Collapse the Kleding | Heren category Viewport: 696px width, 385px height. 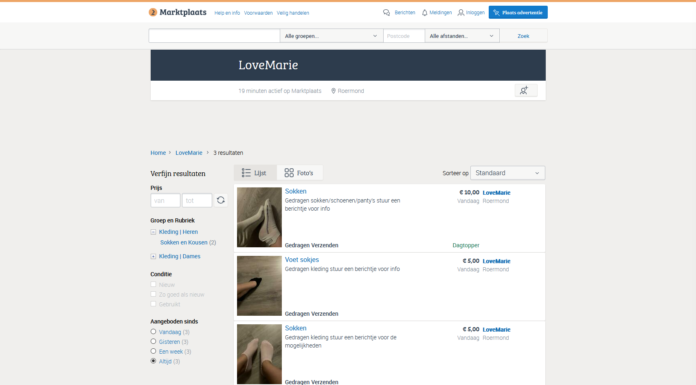(153, 232)
